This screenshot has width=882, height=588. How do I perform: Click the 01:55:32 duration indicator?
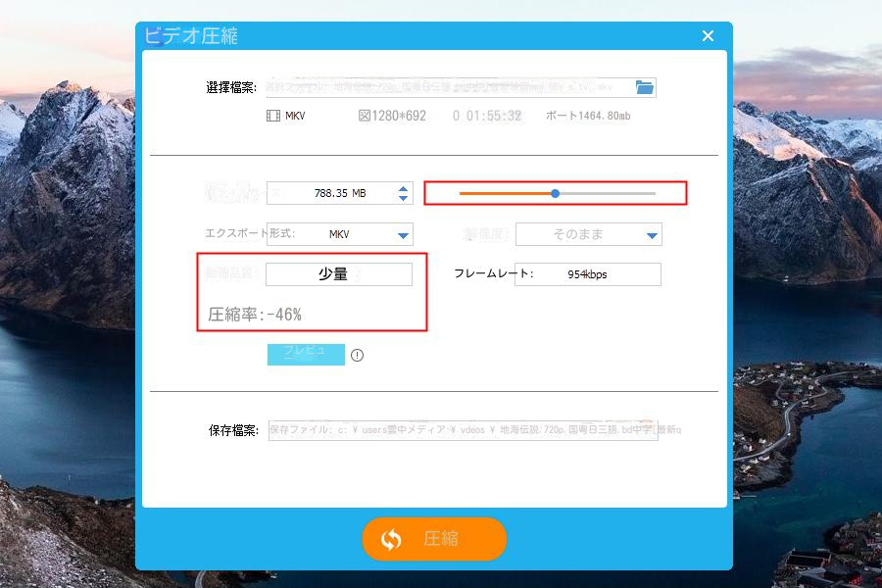(x=493, y=116)
